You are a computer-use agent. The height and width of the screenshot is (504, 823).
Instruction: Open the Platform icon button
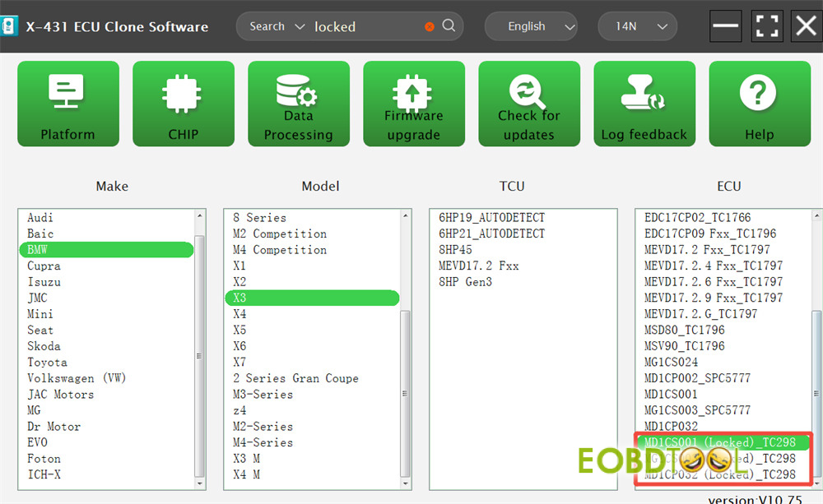(x=68, y=104)
